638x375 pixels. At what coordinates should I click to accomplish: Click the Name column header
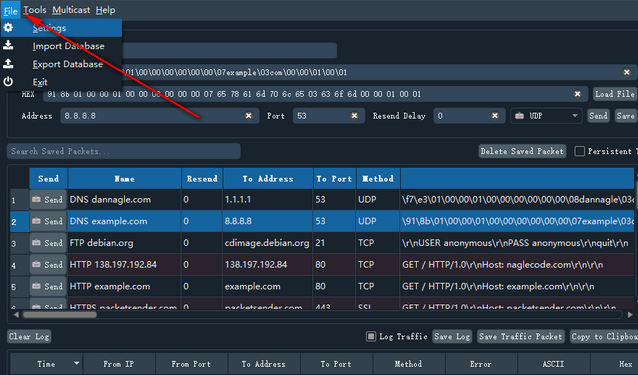(x=125, y=179)
